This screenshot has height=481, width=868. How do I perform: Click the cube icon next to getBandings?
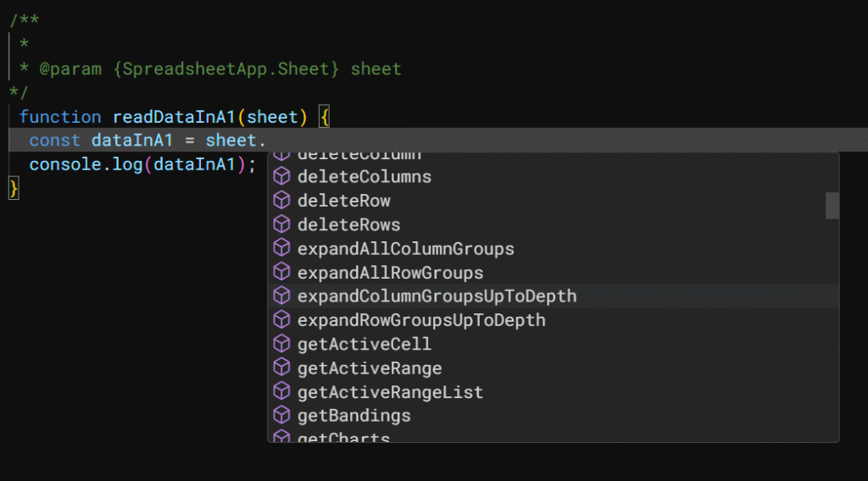282,416
